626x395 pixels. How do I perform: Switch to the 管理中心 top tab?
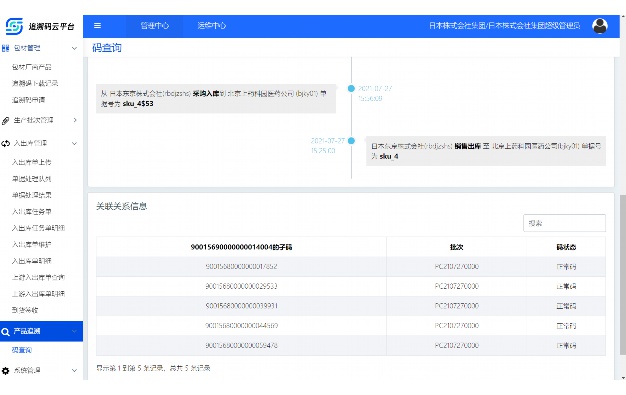pyautogui.click(x=155, y=26)
